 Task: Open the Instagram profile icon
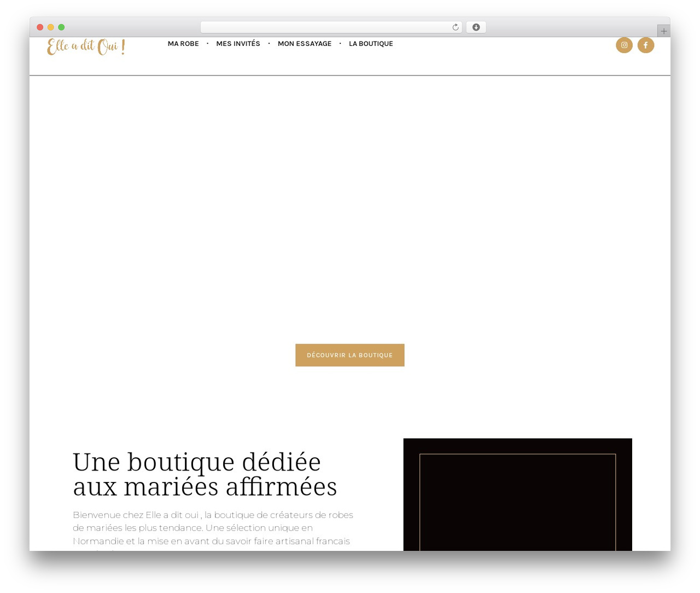coord(624,45)
